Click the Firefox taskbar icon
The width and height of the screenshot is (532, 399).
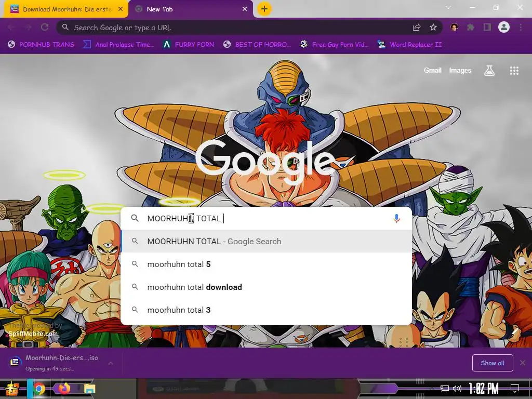[x=64, y=389]
